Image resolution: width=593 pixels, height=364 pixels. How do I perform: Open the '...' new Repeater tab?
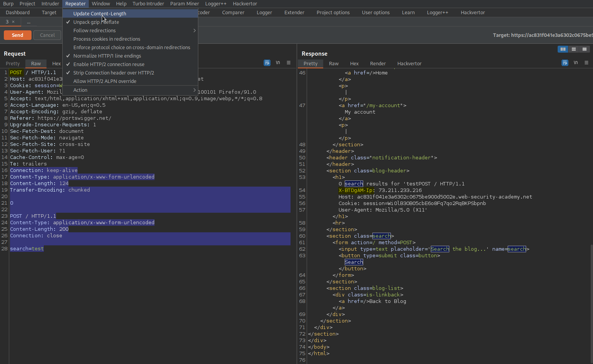click(x=28, y=22)
